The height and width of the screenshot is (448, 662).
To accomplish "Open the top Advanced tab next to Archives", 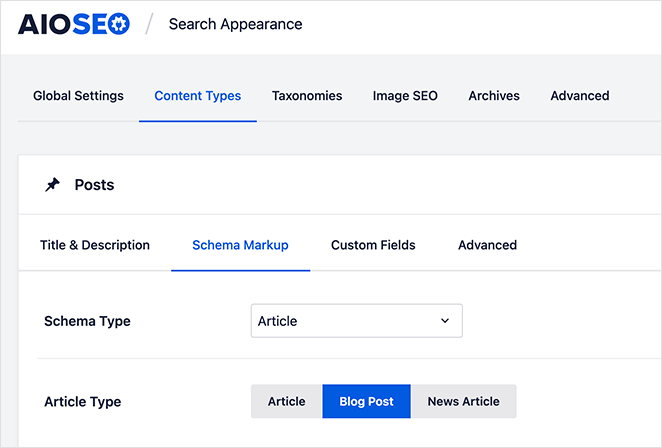I will coord(580,96).
